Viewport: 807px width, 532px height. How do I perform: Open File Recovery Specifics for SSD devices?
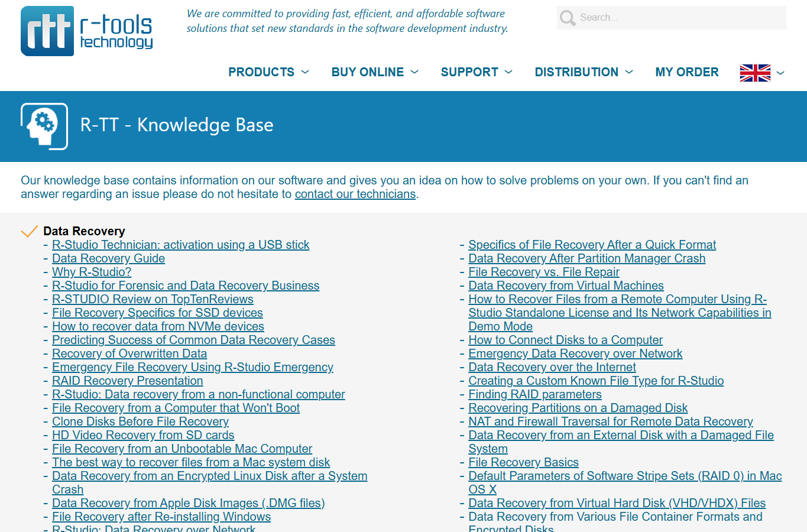pyautogui.click(x=157, y=313)
